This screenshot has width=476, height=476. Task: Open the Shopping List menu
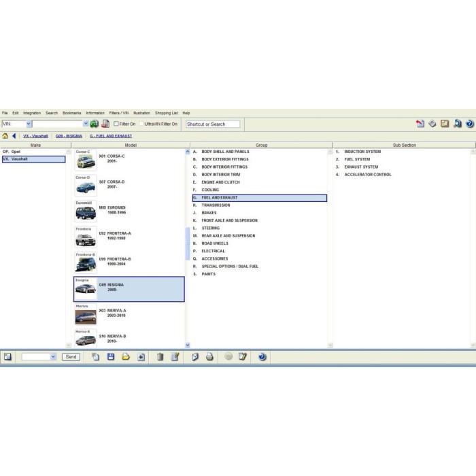(167, 113)
